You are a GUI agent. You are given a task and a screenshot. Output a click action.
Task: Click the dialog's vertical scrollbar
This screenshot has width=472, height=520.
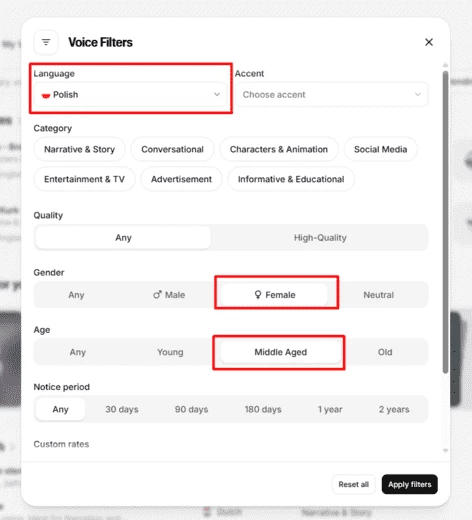[445, 222]
